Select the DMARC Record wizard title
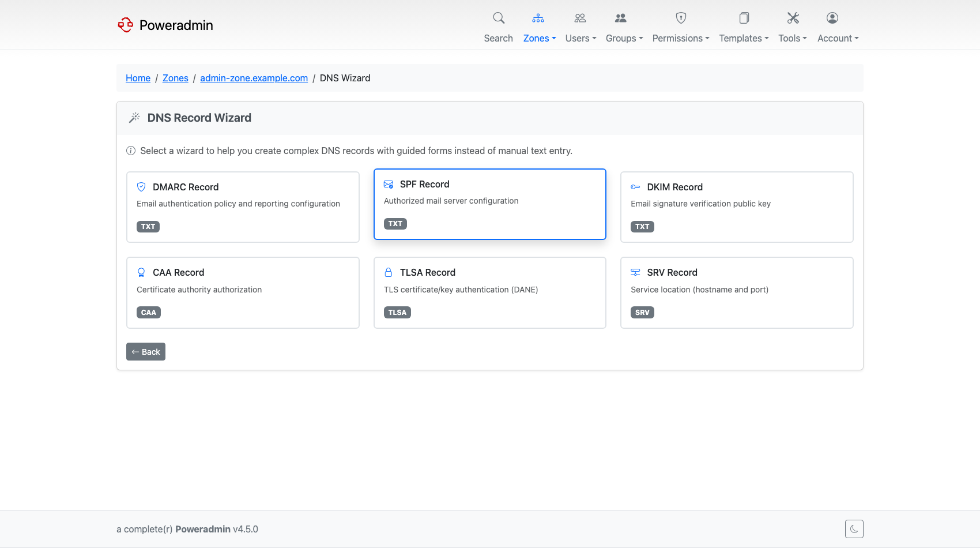980x548 pixels. (186, 187)
